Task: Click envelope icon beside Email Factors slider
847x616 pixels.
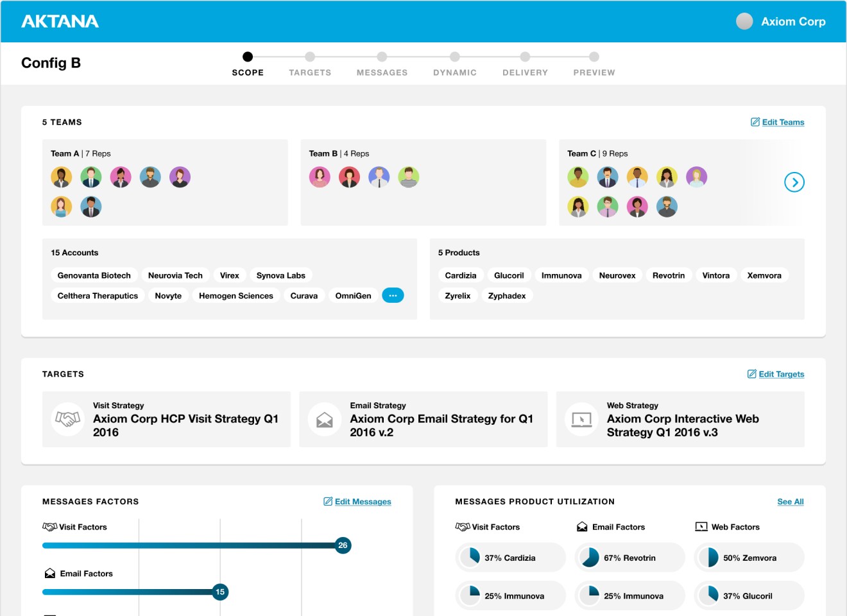Action: coord(49,574)
